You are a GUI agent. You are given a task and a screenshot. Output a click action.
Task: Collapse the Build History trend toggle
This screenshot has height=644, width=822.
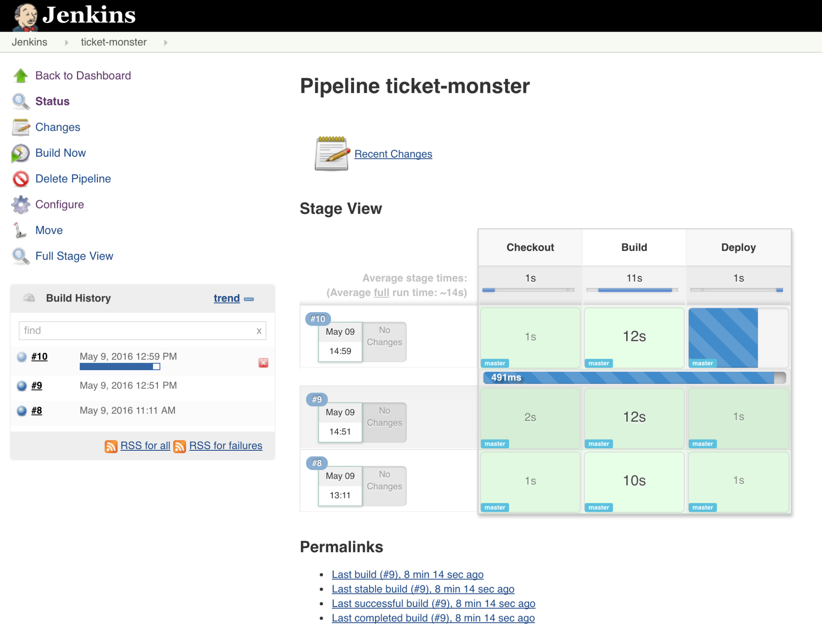(249, 299)
